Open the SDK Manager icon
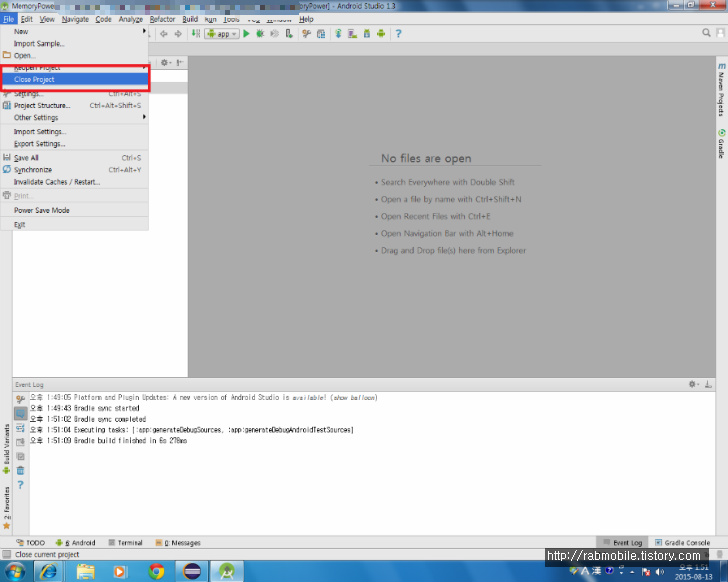The width and height of the screenshot is (728, 582). (367, 33)
